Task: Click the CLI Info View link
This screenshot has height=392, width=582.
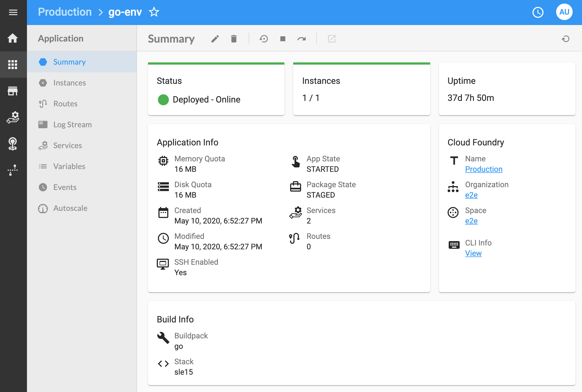Action: coord(473,253)
